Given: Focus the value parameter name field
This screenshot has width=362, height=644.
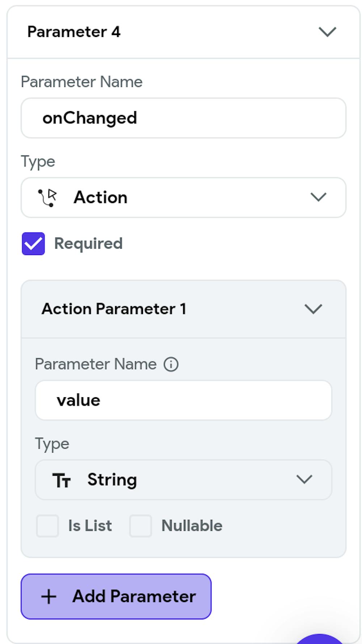Looking at the screenshot, I should point(183,400).
